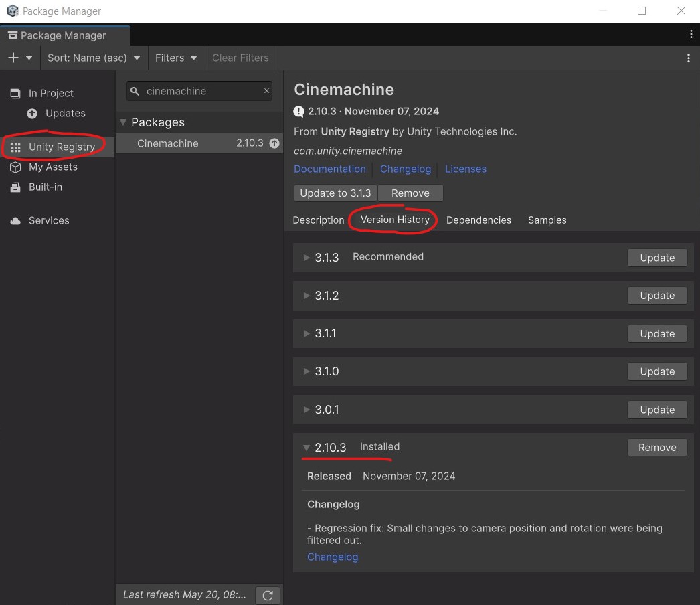Expand the 3.1.2 version entry
Screen dimensions: 700x605
click(x=307, y=296)
